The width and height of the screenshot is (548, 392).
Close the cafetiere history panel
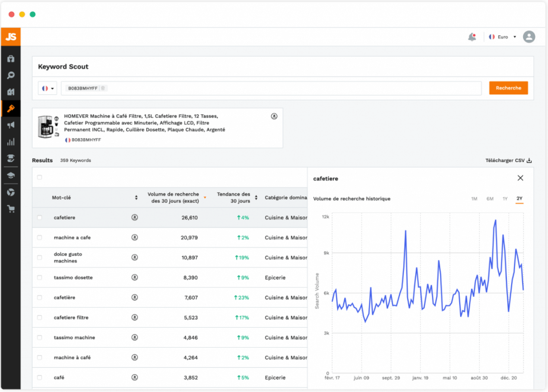[x=520, y=178]
